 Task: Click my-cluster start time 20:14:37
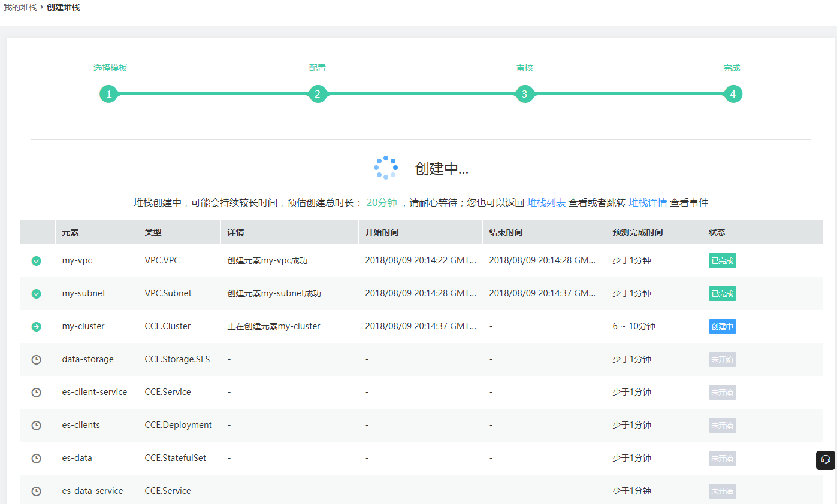[421, 327]
